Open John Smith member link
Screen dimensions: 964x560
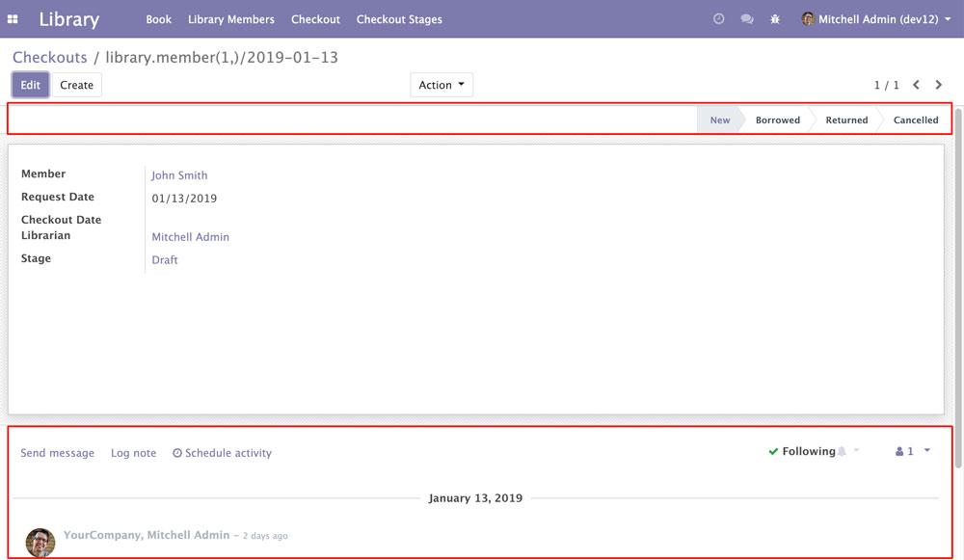[179, 175]
